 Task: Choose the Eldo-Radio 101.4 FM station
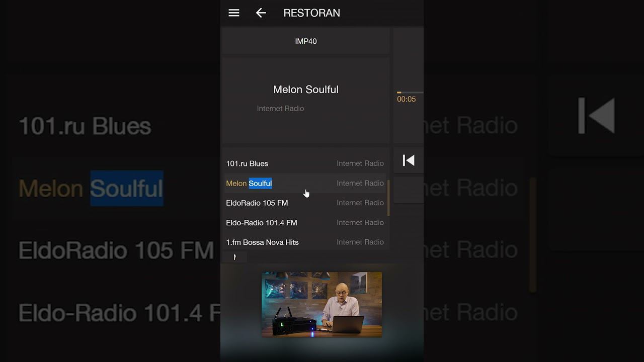[x=305, y=222]
